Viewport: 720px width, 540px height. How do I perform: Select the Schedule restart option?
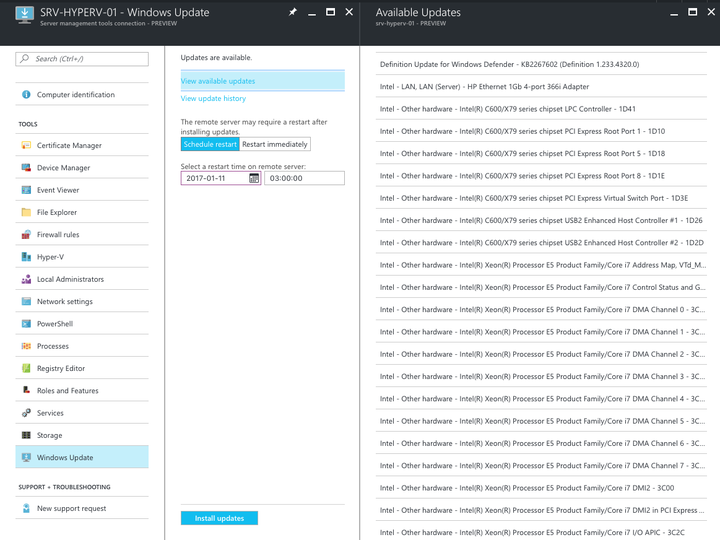tap(210, 144)
